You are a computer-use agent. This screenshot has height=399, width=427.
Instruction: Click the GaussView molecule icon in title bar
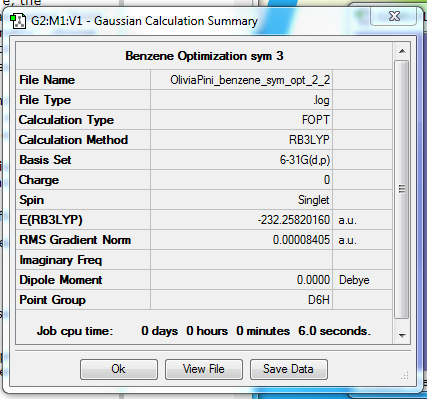coord(18,21)
